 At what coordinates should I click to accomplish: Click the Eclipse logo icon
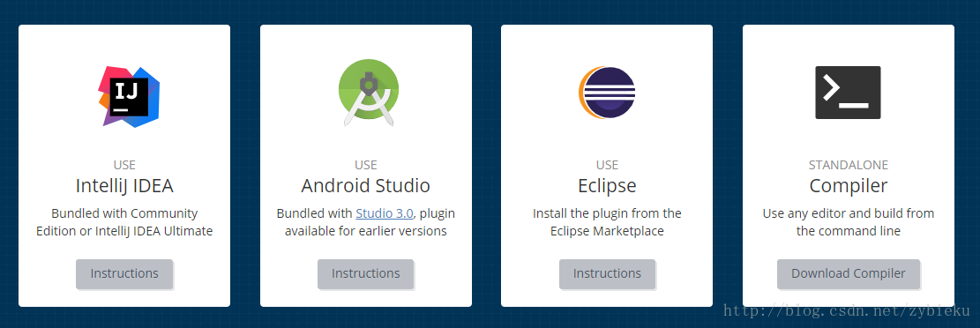pos(607,93)
